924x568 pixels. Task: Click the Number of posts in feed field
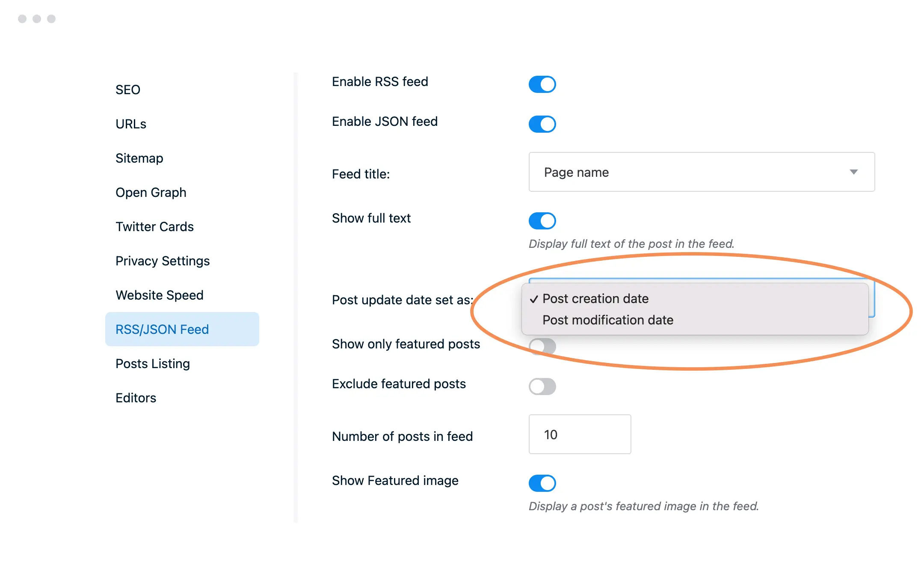tap(580, 434)
